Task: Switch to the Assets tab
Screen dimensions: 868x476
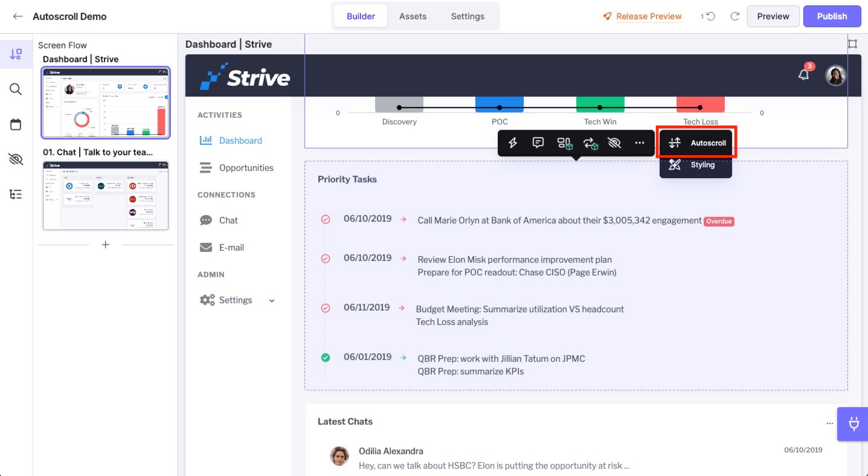Action: pos(413,16)
